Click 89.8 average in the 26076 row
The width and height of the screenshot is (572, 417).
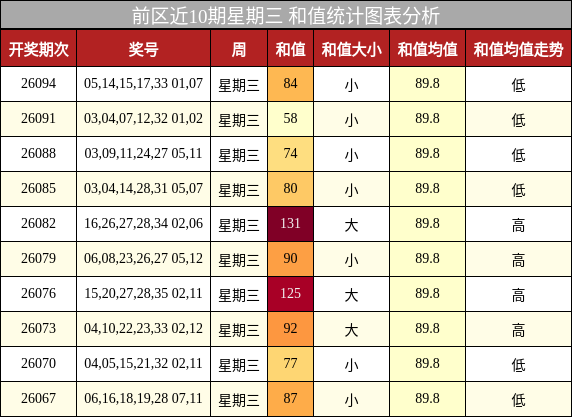pyautogui.click(x=427, y=294)
